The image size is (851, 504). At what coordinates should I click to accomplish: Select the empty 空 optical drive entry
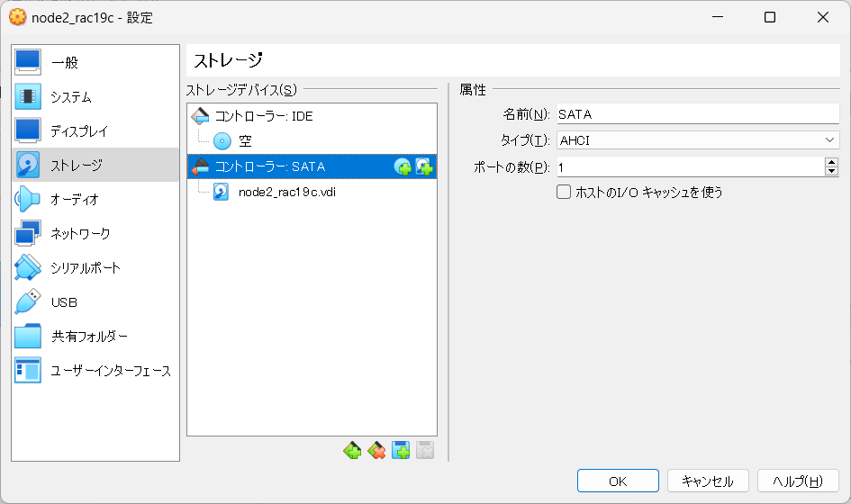click(312, 141)
